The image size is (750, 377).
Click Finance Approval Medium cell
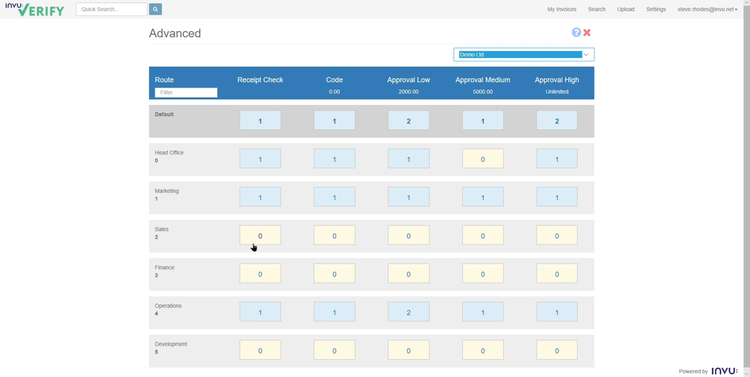[483, 274]
